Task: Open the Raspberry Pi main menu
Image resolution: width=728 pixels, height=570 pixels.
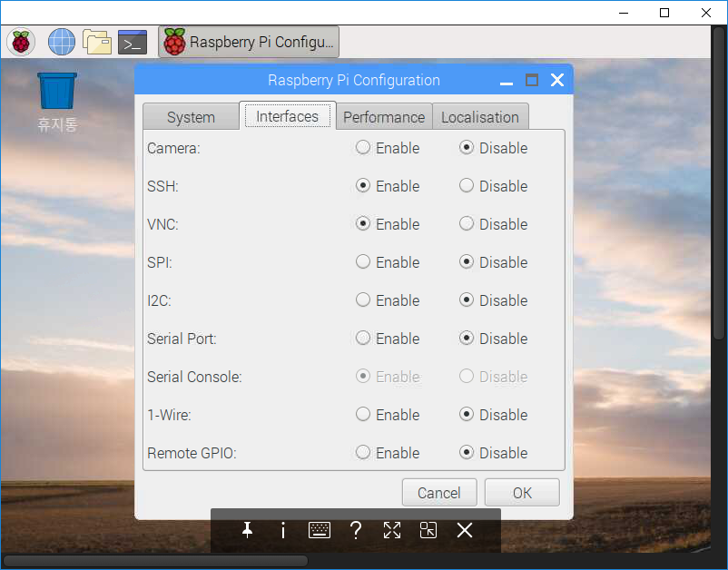Action: (x=21, y=42)
